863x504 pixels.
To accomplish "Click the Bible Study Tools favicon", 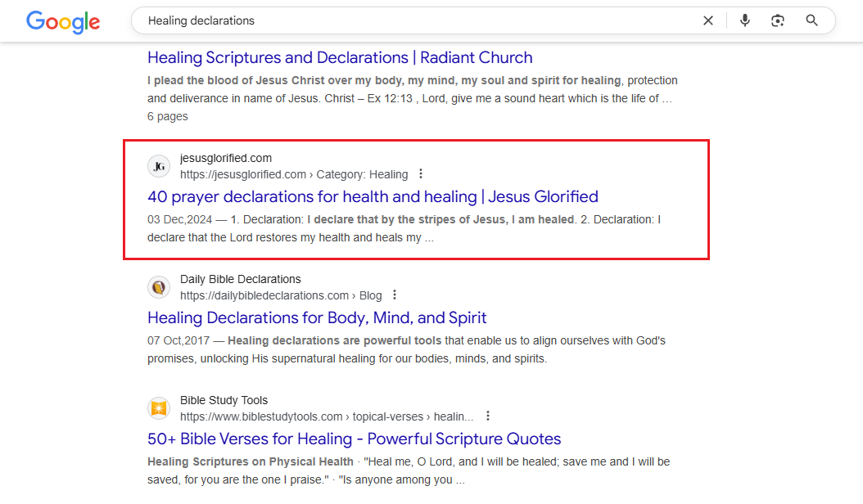I will click(x=159, y=408).
